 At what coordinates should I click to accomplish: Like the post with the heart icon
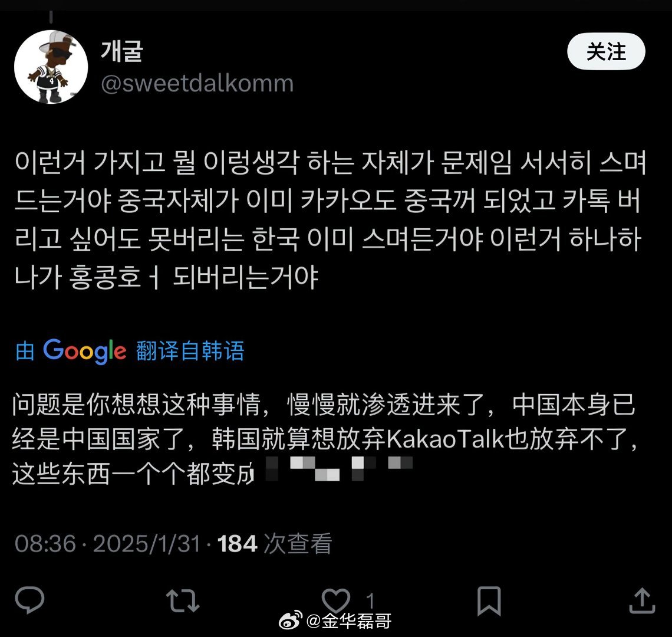(x=336, y=600)
